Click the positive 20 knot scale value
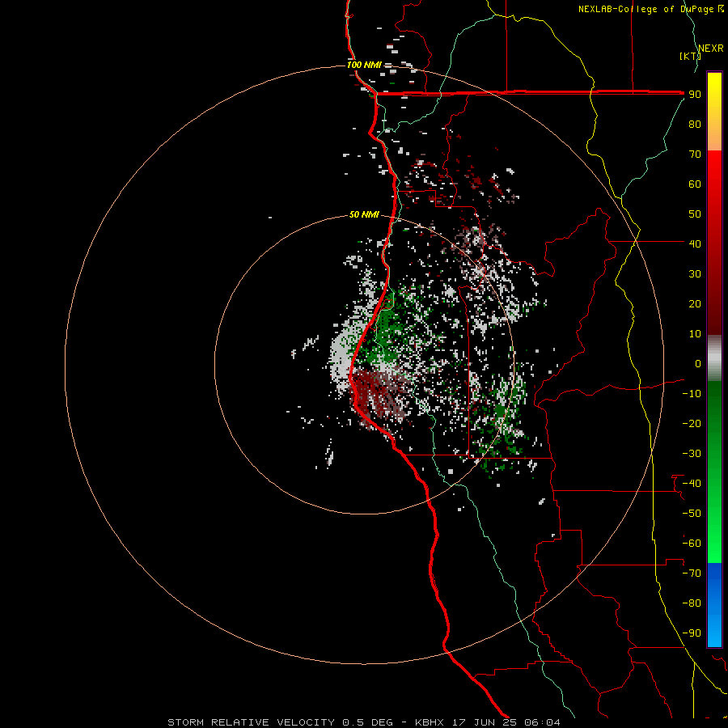Viewport: 728px width, 728px height. coord(695,303)
